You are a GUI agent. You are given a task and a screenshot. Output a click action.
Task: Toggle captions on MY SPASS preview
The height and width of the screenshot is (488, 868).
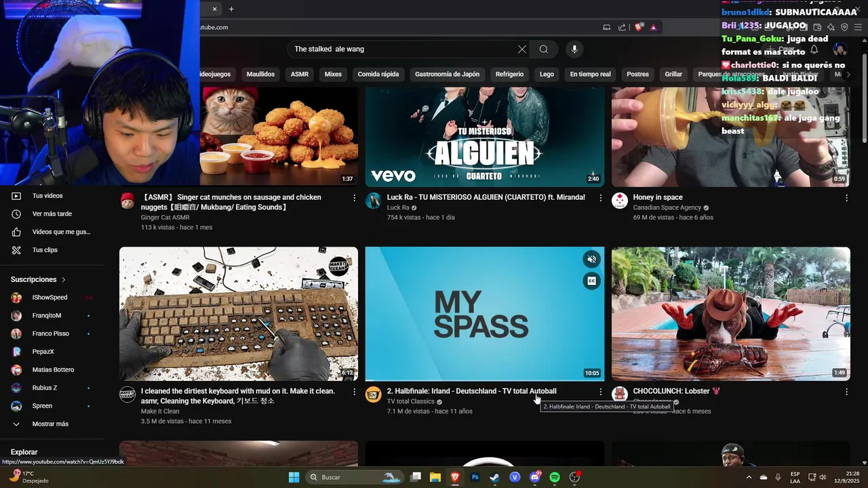(x=592, y=281)
